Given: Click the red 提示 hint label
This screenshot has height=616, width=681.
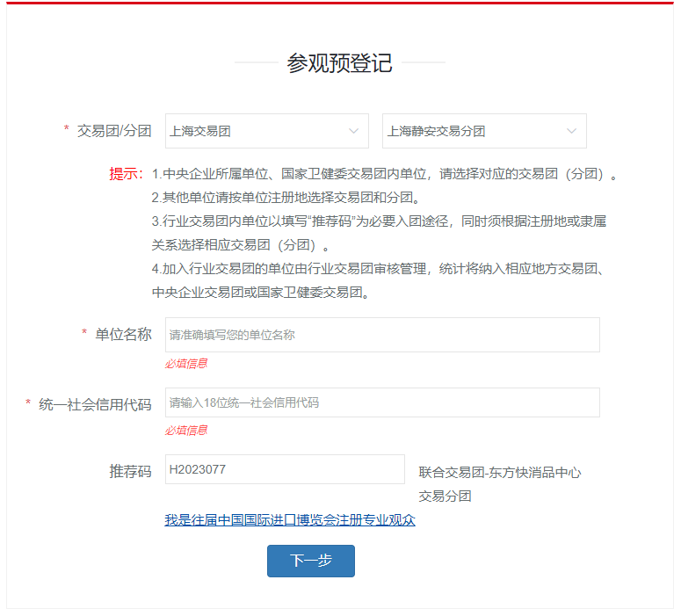Looking at the screenshot, I should 126,174.
